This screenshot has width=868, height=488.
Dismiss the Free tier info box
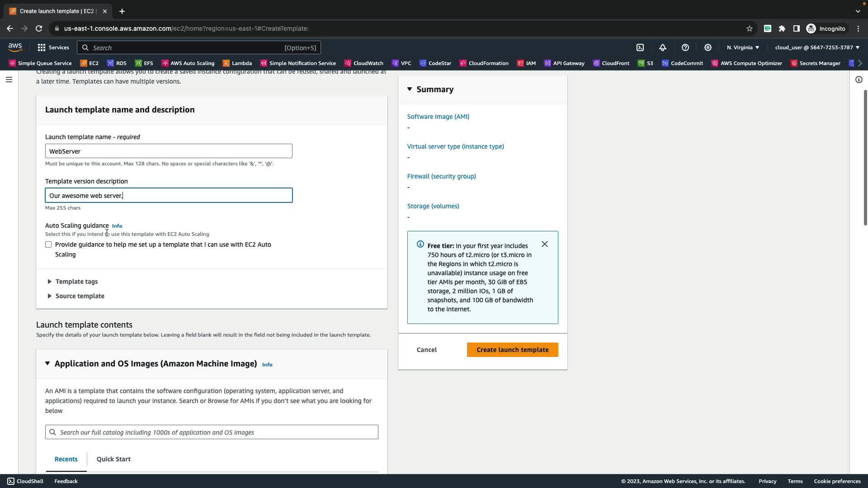click(545, 244)
